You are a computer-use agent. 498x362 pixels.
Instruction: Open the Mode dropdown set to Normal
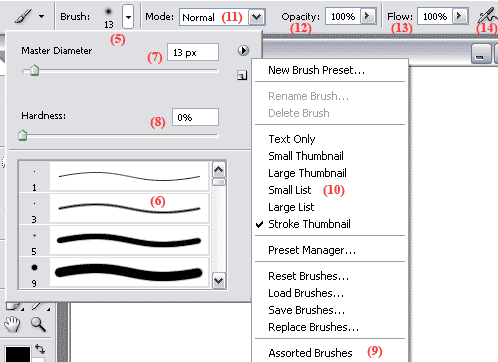pos(222,17)
